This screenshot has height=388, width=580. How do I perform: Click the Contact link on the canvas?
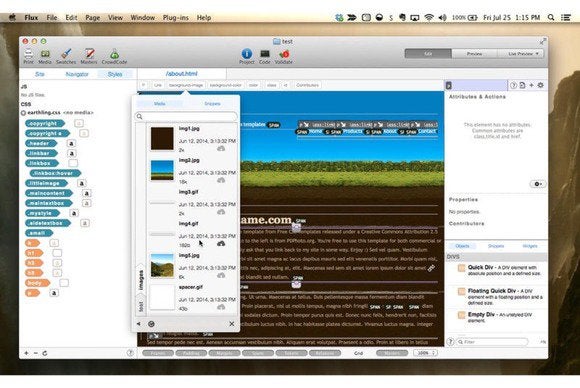click(x=427, y=131)
